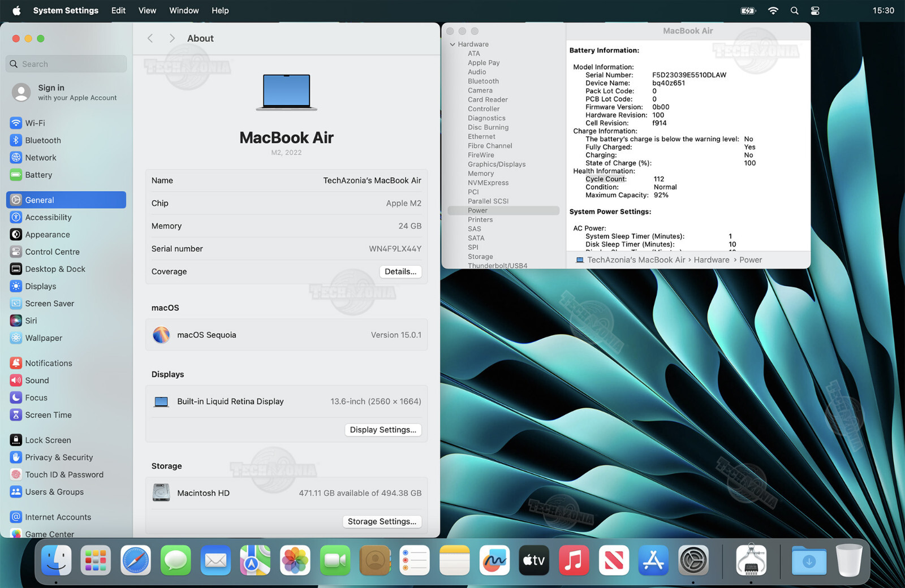This screenshot has width=905, height=588.
Task: Open Finder from the Dock
Action: (56, 560)
